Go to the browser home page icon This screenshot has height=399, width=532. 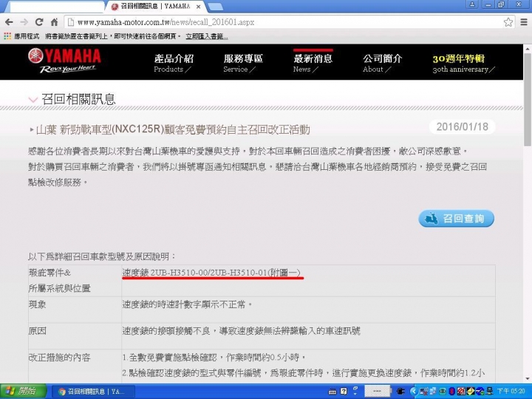tap(54, 22)
